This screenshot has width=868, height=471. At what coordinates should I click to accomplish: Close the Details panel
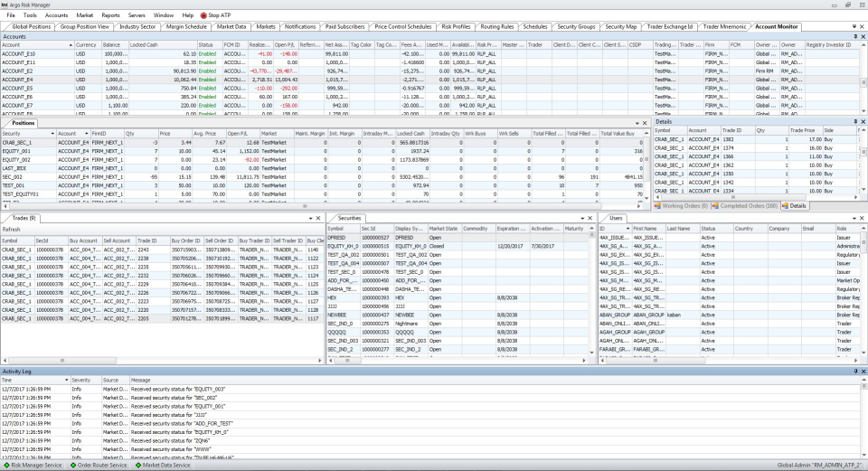(x=863, y=122)
